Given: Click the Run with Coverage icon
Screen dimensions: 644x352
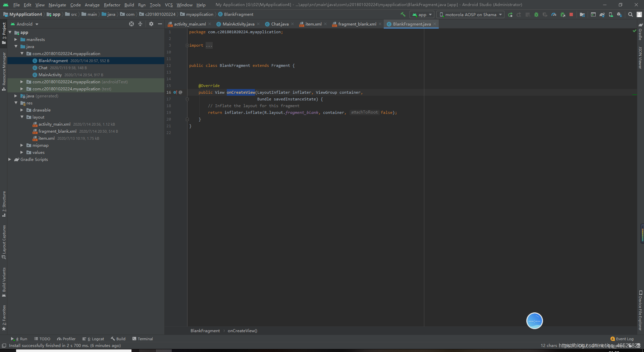Looking at the screenshot, I should (545, 14).
